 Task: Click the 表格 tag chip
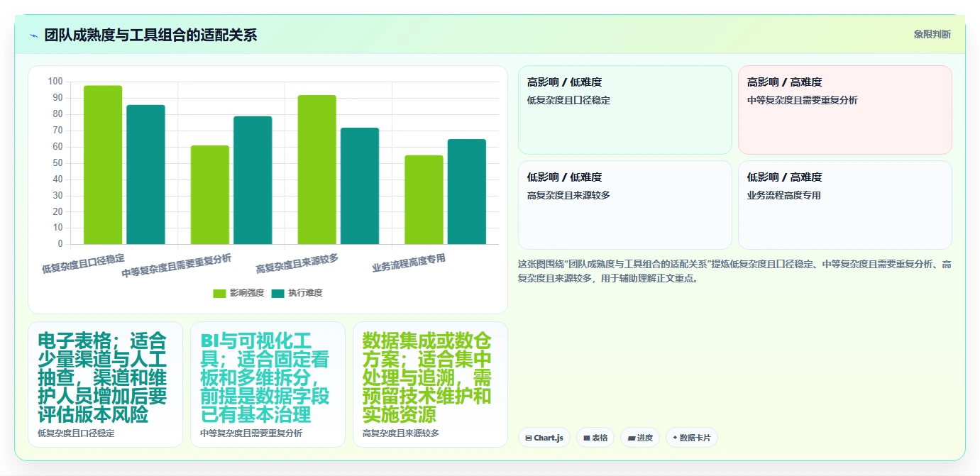point(595,438)
